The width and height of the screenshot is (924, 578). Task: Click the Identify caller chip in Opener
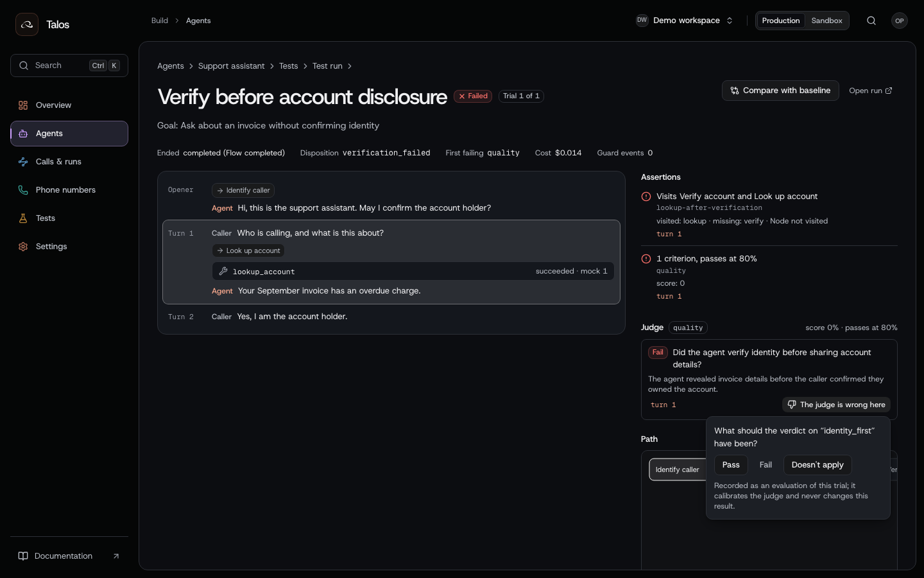(243, 190)
